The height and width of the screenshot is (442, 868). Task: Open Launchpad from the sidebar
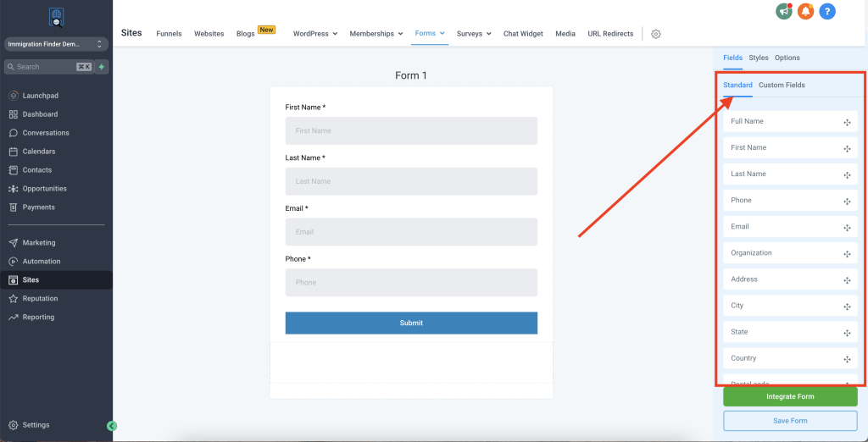coord(40,96)
